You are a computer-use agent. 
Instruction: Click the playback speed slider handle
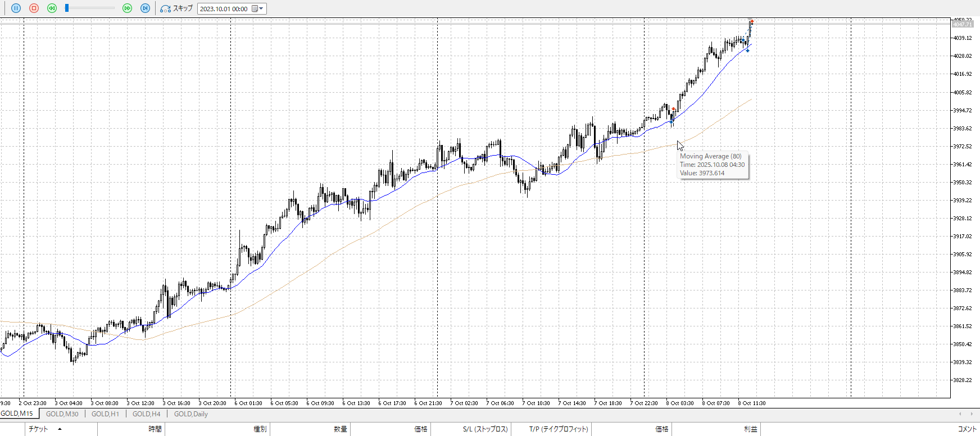pos(67,8)
